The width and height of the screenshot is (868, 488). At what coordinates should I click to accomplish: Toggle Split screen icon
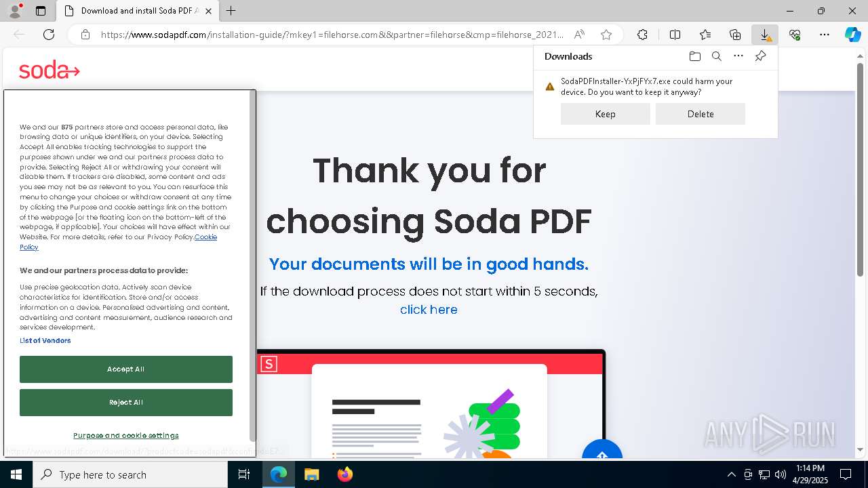click(675, 35)
